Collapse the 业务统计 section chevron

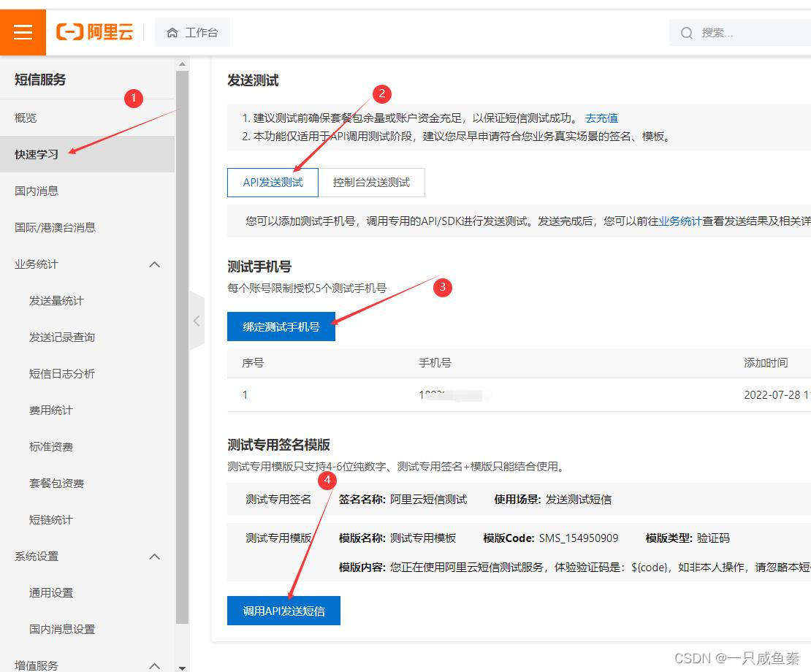(x=154, y=264)
